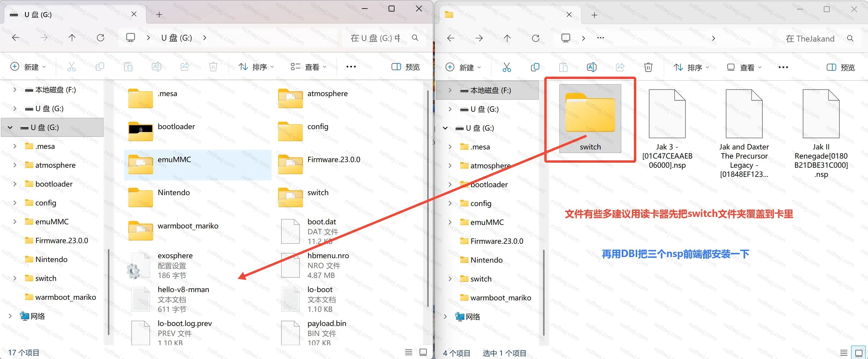Image resolution: width=868 pixels, height=359 pixels.
Task: Switch to details list view in left status bar
Action: 408,352
